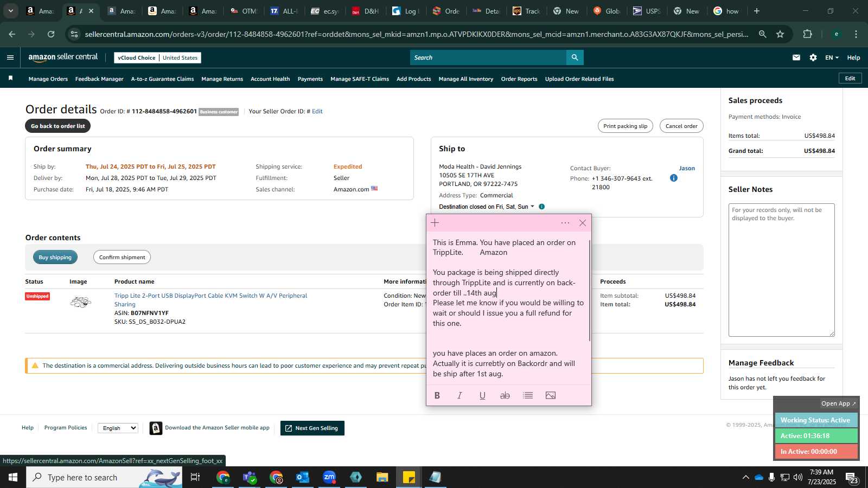This screenshot has width=868, height=488.
Task: Click Open App in working status widget
Action: pos(838,403)
